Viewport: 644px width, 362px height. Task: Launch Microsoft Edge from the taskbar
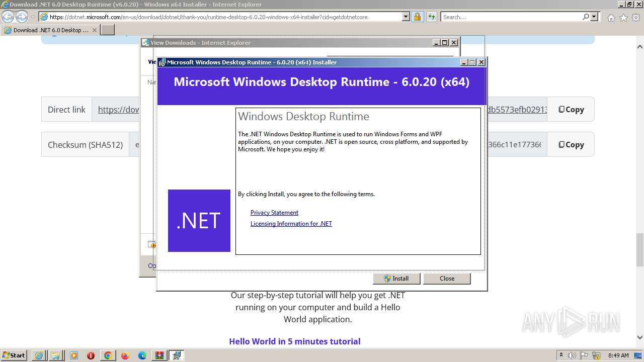point(142,355)
